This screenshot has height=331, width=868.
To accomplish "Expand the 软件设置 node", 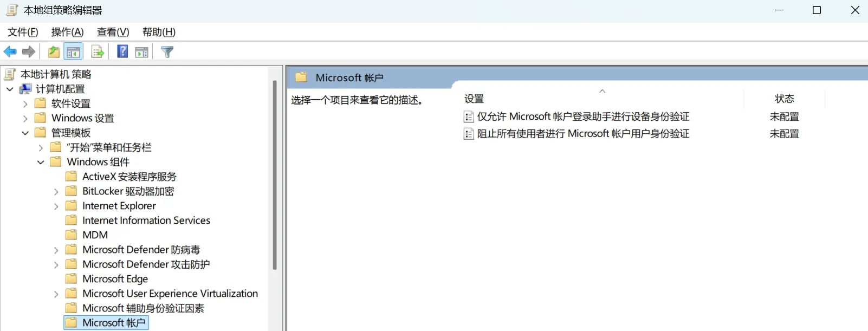I will (x=25, y=103).
